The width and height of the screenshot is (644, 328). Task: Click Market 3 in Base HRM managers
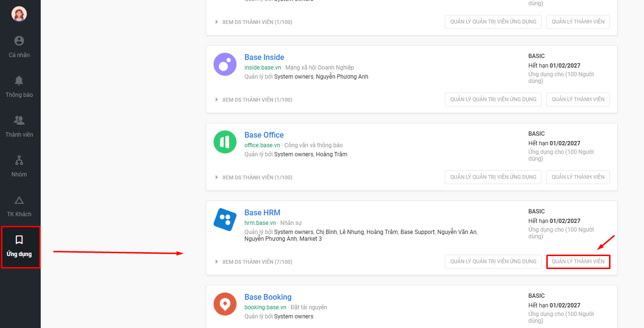pyautogui.click(x=310, y=239)
